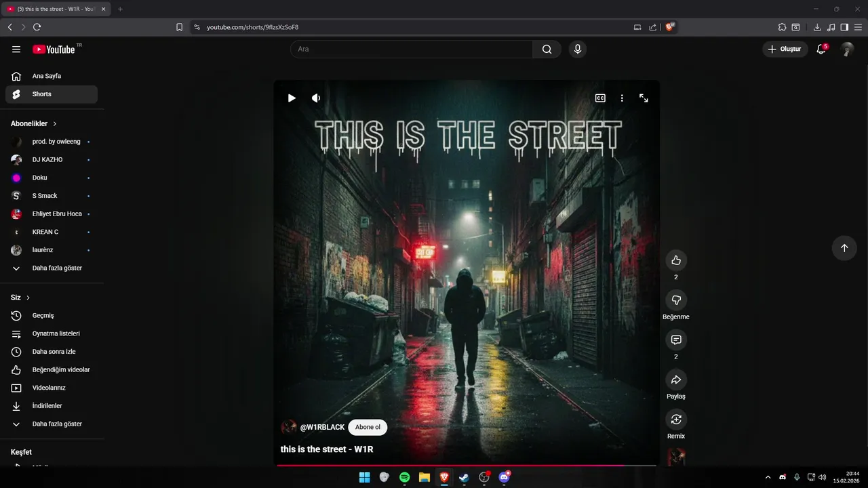
Task: Open Oynatma listeleri playlists
Action: tap(52, 333)
